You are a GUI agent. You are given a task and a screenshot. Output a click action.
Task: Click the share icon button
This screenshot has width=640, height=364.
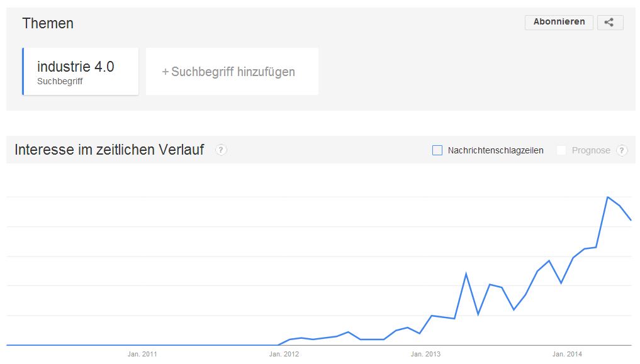coord(610,23)
